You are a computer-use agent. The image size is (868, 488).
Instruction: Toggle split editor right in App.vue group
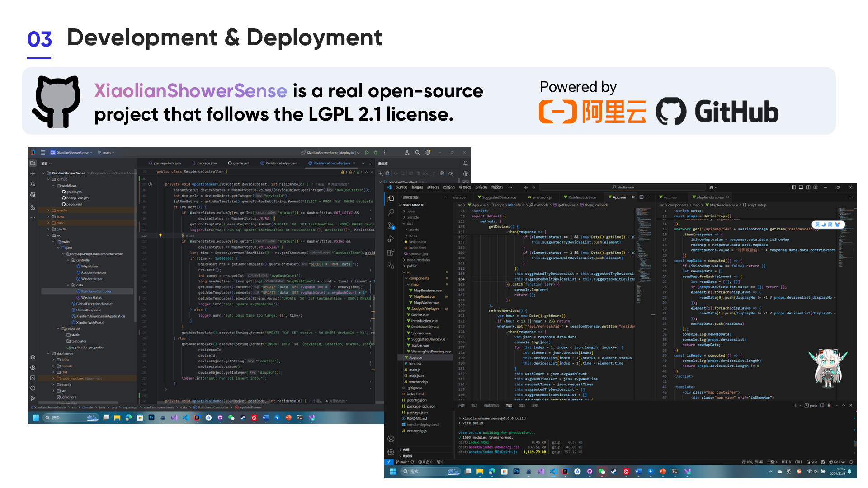tap(641, 197)
